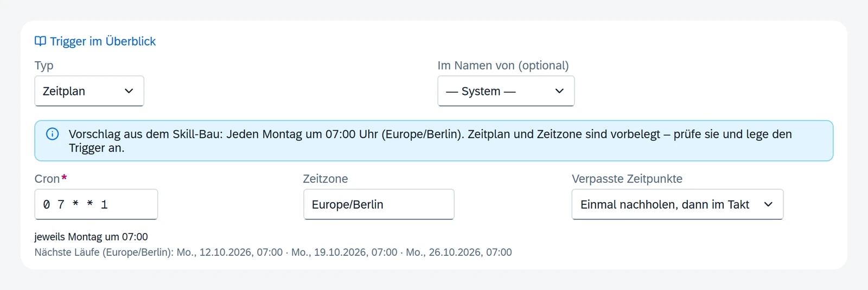Click the 'Cron' field label
This screenshot has height=290, width=868.
tap(47, 179)
